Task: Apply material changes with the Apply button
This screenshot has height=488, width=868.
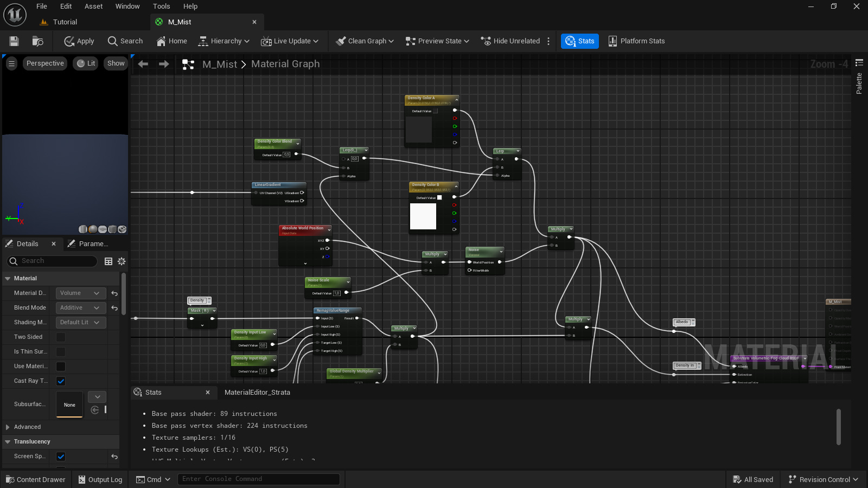Action: (79, 41)
